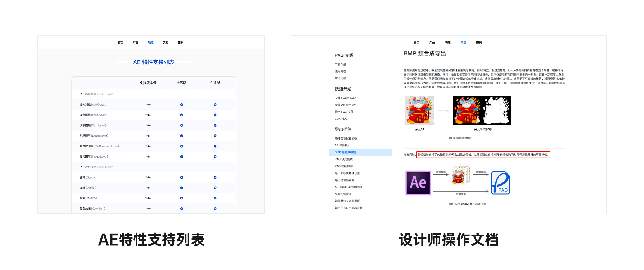Select 社区版 checkmark for 图片图层
644x270 pixels.
point(182,157)
